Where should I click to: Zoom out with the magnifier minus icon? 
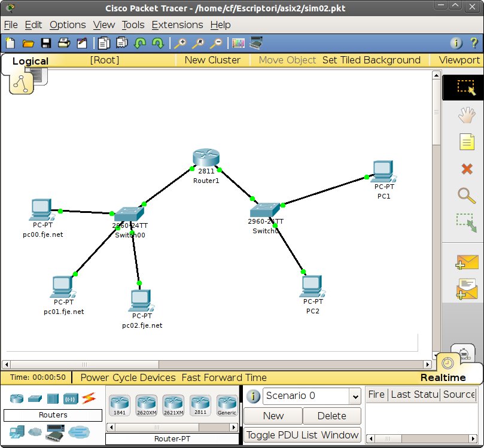216,43
